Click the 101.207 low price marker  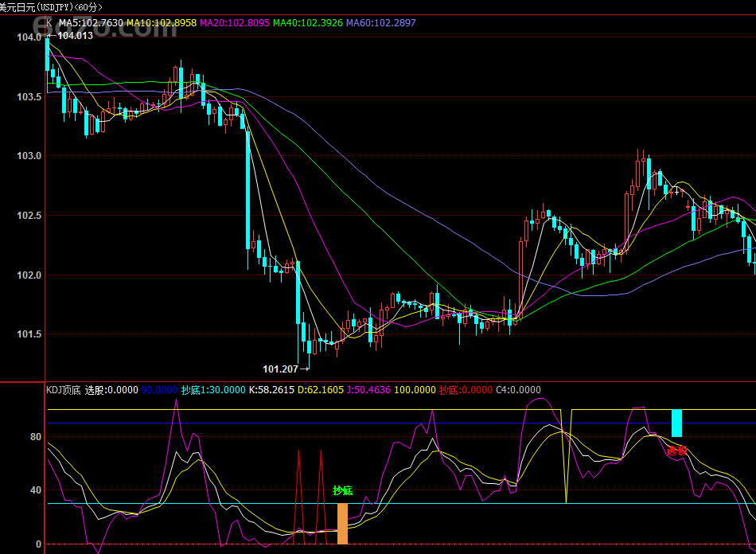click(280, 369)
